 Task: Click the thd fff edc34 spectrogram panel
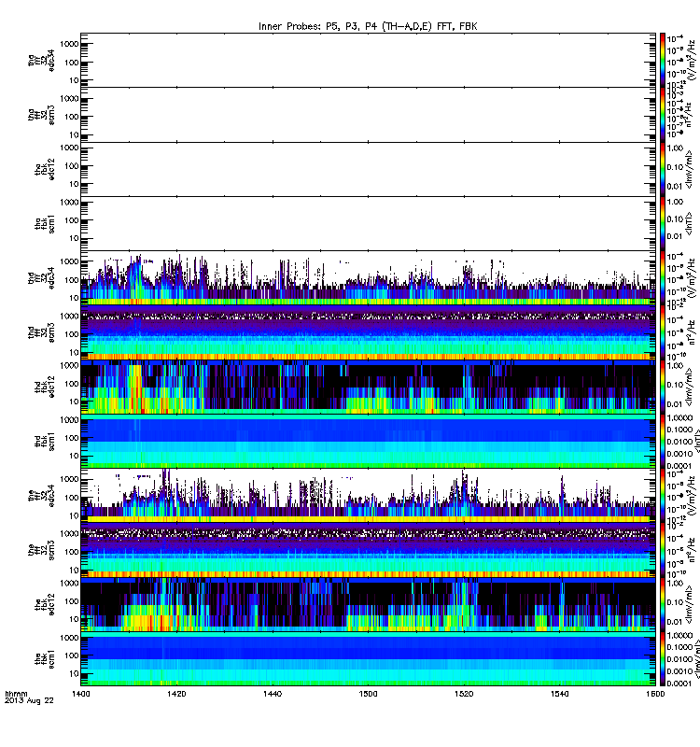pos(368,278)
